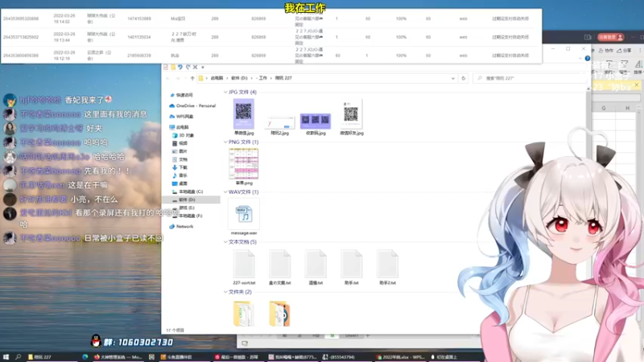Click the 此电脑 breadcrumb in the address bar
Image resolution: width=644 pixels, height=362 pixels.
tap(217, 78)
